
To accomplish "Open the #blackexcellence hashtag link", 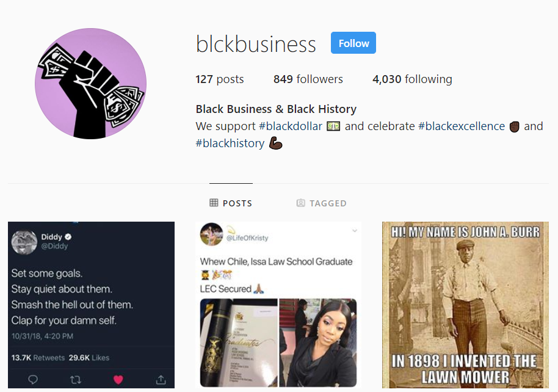I will click(x=462, y=126).
